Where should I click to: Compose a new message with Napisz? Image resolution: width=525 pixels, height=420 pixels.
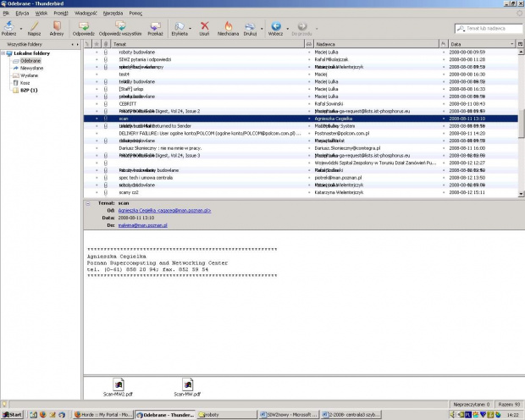click(x=34, y=26)
